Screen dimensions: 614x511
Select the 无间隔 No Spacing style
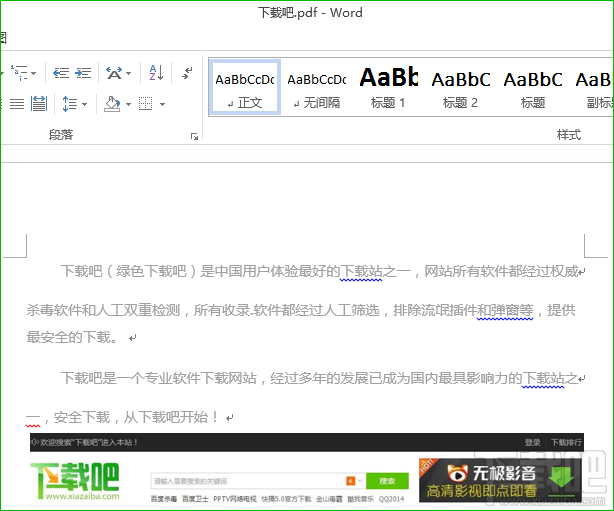pos(317,87)
